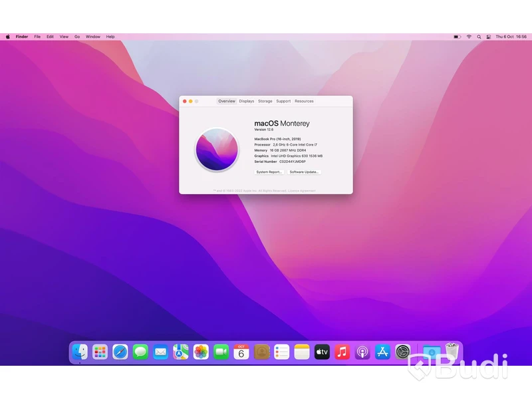Launch Launchpad from the Dock
Viewport: 532px width, 399px height.
click(x=100, y=352)
